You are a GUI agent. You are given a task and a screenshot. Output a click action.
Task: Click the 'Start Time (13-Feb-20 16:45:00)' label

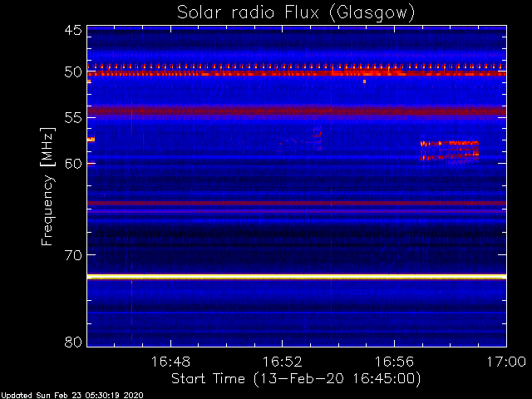click(296, 379)
